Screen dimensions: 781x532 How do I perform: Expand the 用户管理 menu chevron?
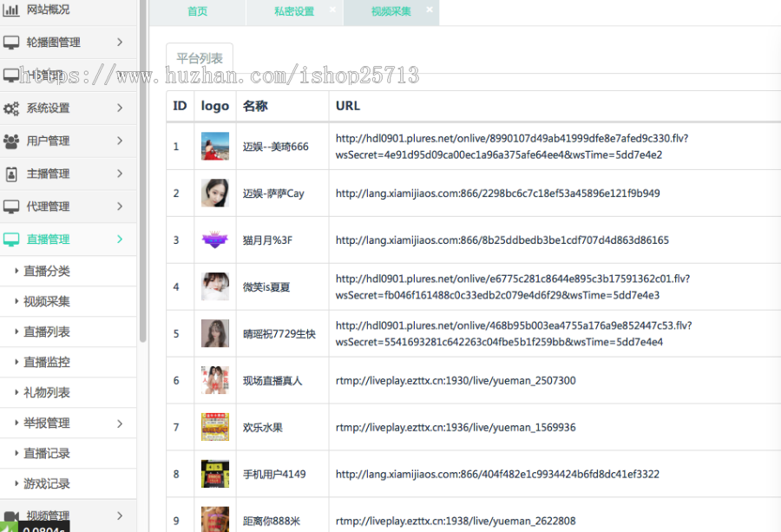click(120, 141)
